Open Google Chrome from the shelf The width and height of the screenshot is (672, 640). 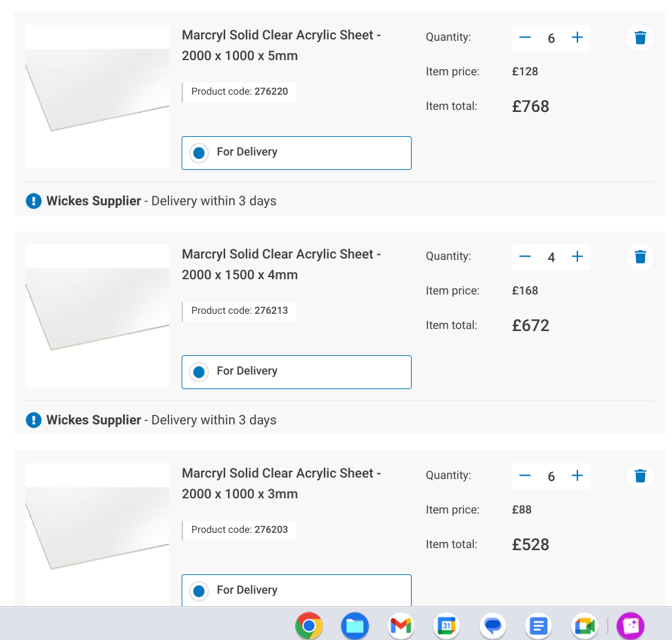(x=309, y=626)
